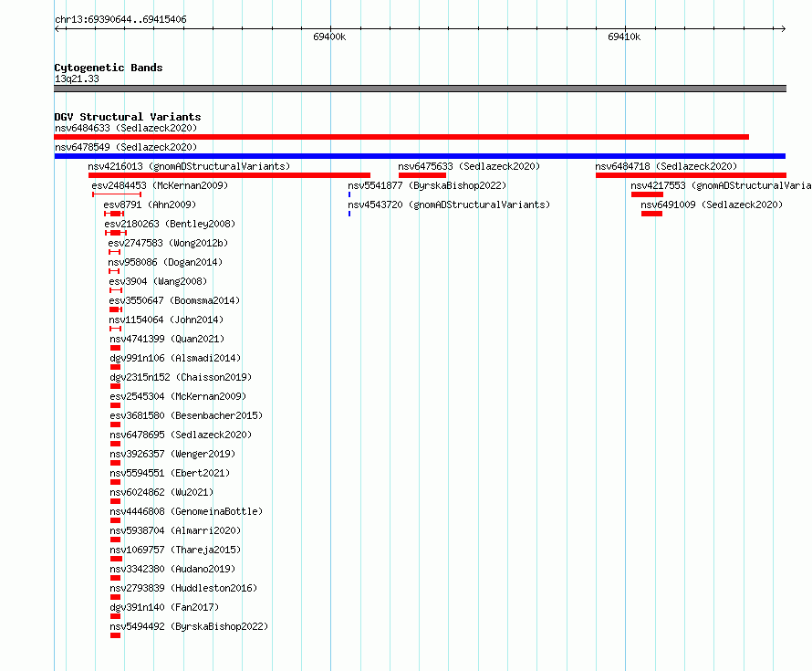Click the long red bar of nsv6484633
The height and width of the screenshot is (671, 812).
click(401, 137)
